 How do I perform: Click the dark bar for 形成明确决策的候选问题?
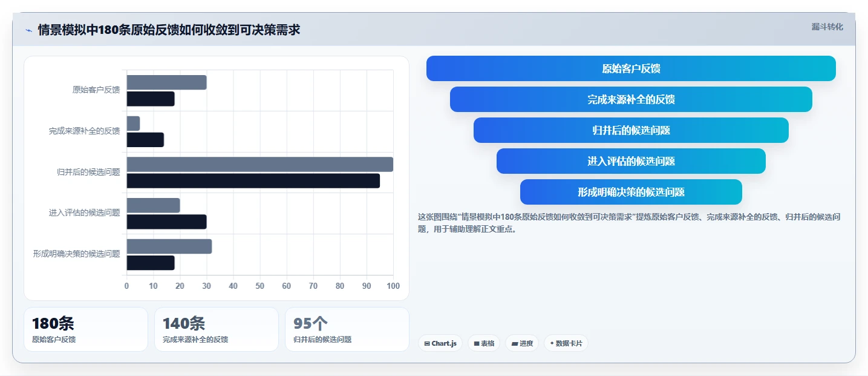tap(151, 263)
